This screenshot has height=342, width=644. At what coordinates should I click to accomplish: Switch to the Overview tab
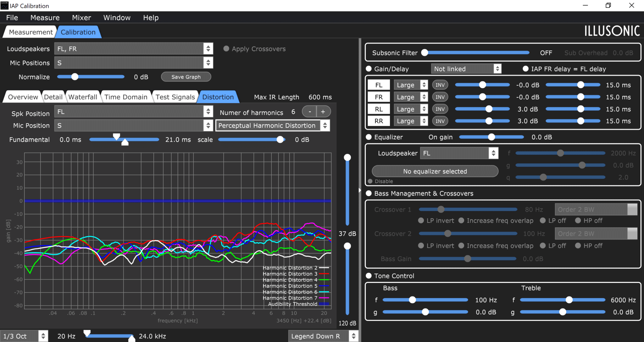pyautogui.click(x=23, y=97)
